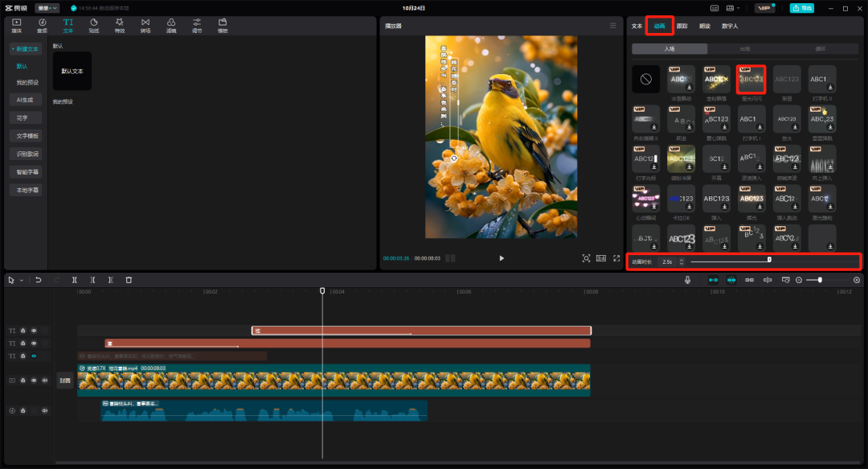Open the 滤镜 filters panel
This screenshot has height=469, width=868.
[x=171, y=25]
